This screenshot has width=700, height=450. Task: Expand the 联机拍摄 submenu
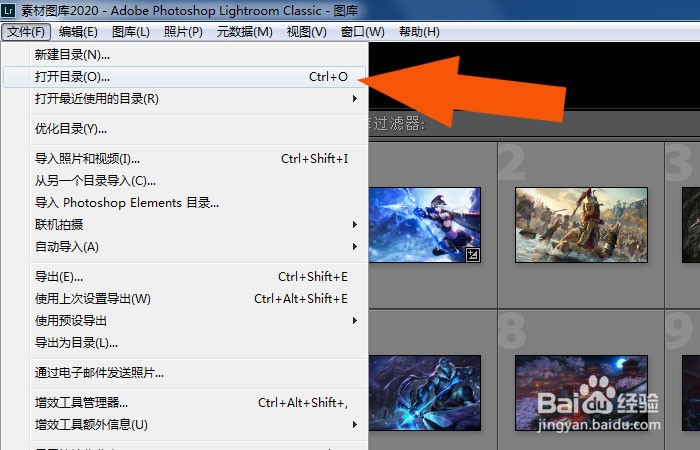pos(184,225)
